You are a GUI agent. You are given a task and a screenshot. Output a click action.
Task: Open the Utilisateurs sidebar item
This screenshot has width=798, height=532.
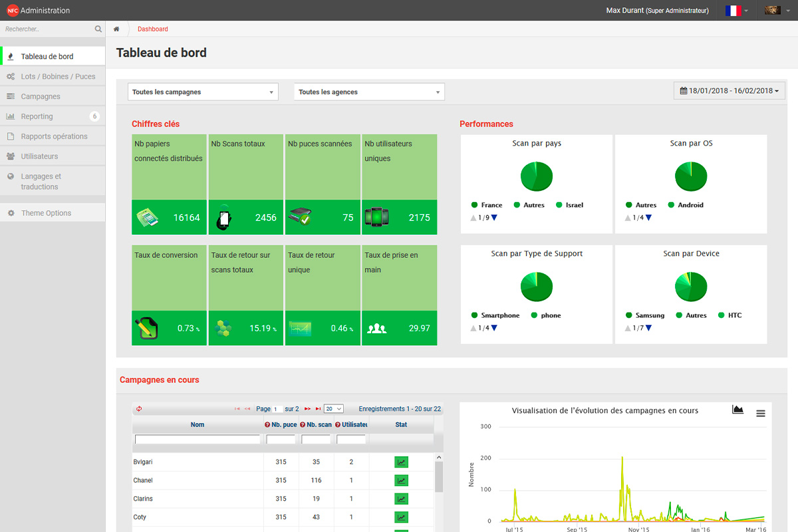coord(53,156)
